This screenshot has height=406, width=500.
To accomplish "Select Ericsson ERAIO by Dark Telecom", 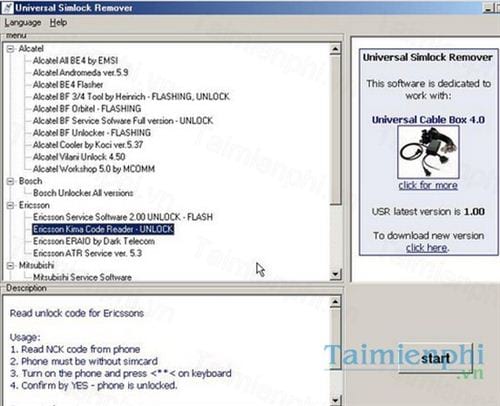I will pyautogui.click(x=94, y=241).
